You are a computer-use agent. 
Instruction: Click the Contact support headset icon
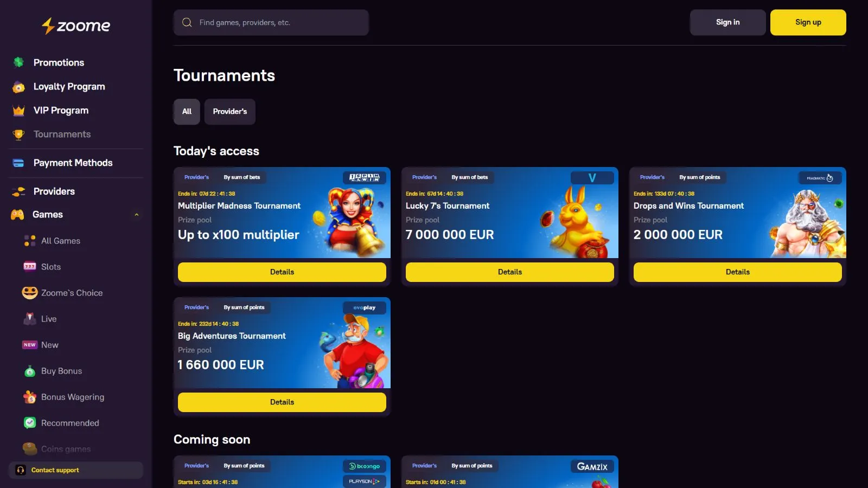pos(21,470)
